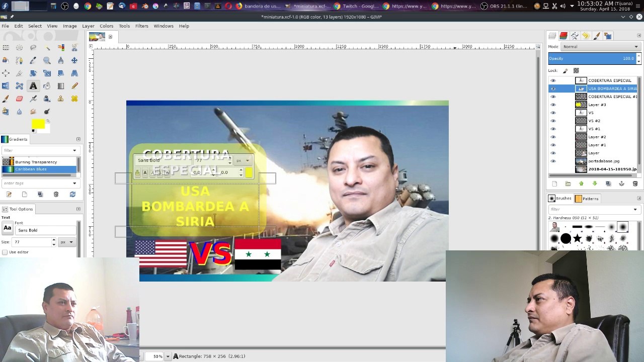Open the Layer menu

point(88,26)
